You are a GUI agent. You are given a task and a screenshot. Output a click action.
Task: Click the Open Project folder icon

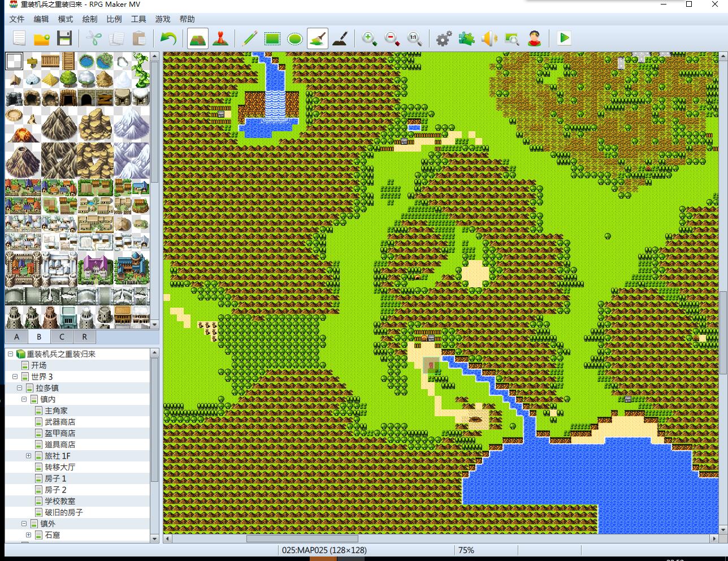(x=42, y=38)
